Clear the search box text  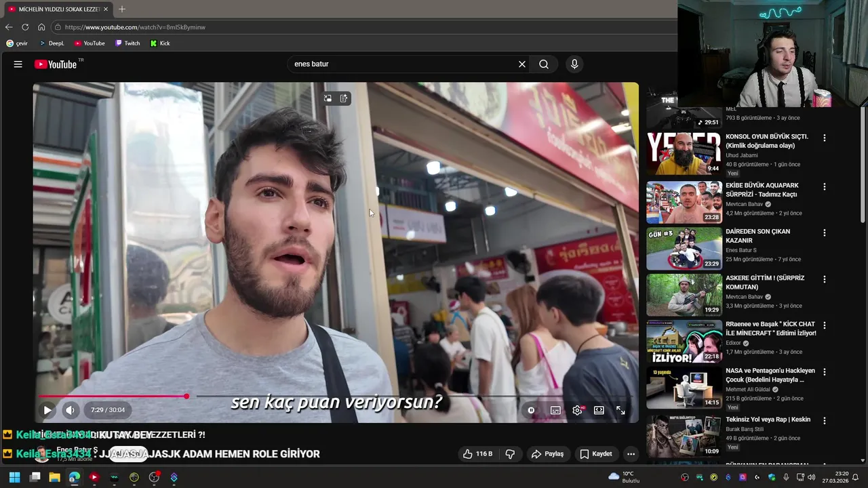[521, 64]
